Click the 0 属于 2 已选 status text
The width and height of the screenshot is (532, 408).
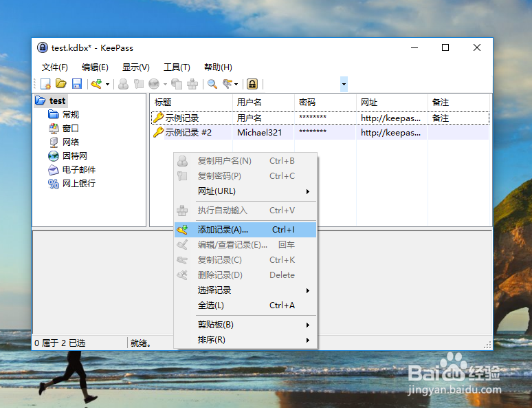[60, 343]
